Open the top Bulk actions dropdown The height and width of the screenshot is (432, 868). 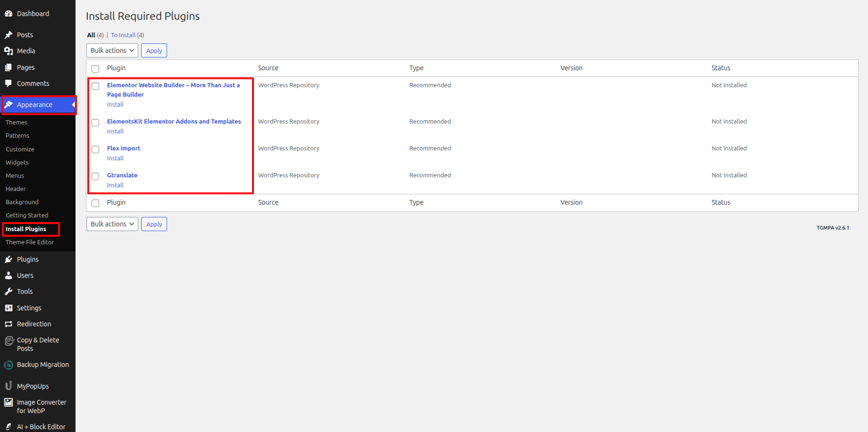[x=112, y=50]
